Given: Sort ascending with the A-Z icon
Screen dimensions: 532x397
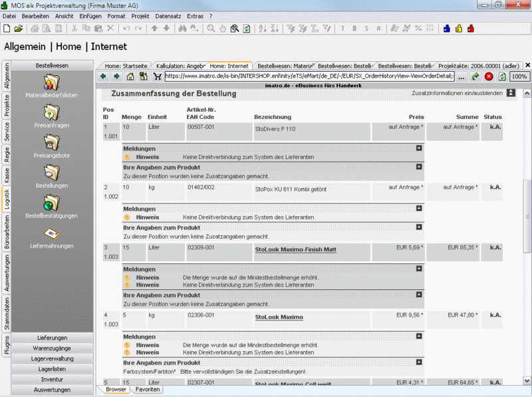Looking at the screenshot, I should click(263, 29).
